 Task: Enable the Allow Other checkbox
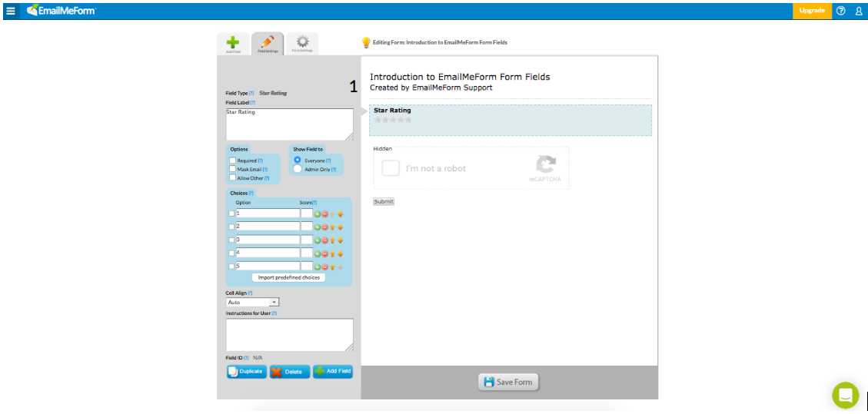[x=232, y=178]
